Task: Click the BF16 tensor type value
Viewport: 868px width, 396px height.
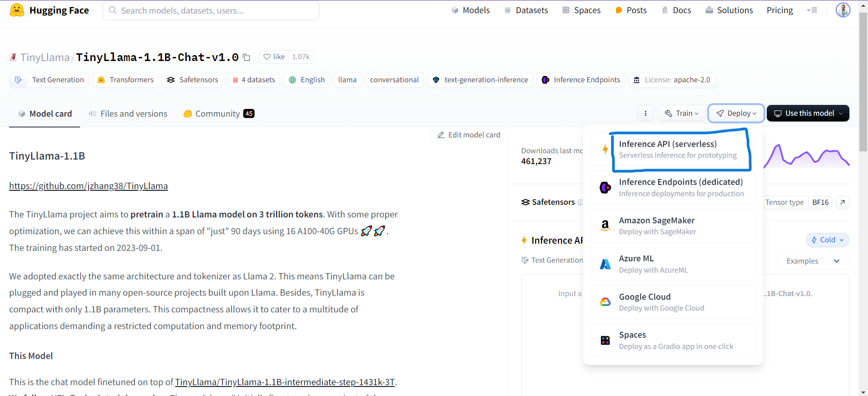Action: coord(820,202)
